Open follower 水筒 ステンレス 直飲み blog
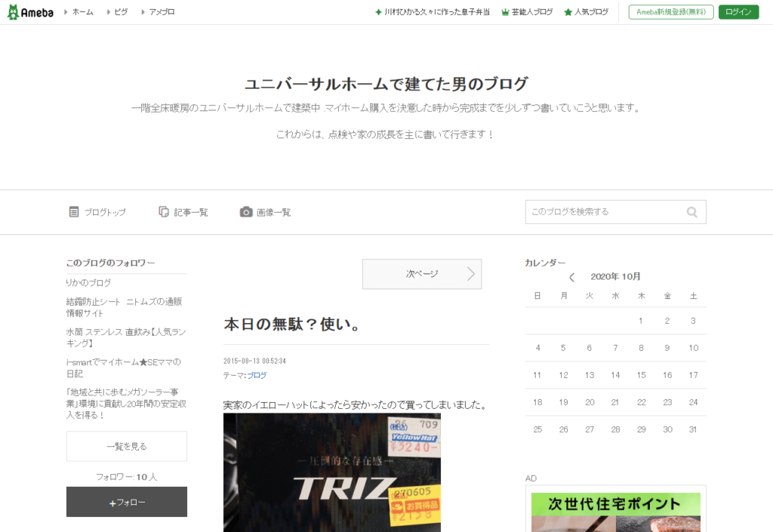773x532 pixels. click(126, 337)
